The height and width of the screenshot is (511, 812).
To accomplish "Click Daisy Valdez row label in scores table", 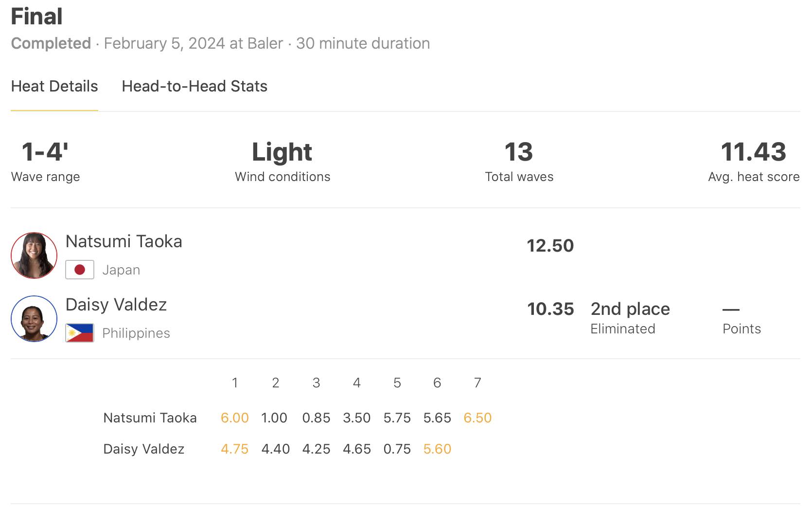I will tap(144, 449).
